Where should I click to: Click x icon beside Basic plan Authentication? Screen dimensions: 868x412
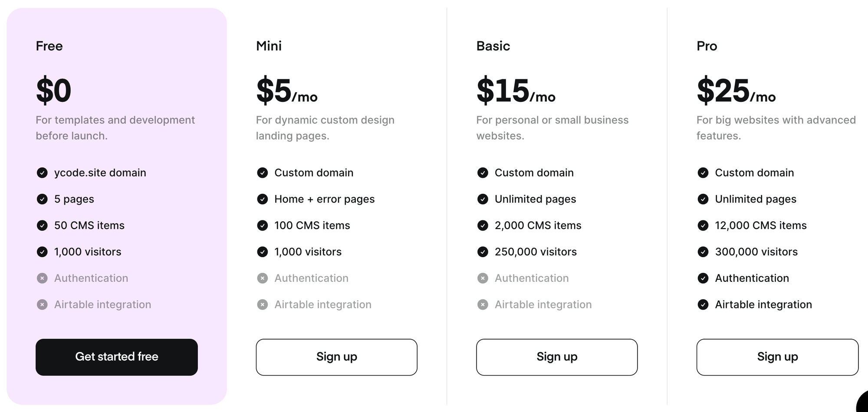[483, 278]
